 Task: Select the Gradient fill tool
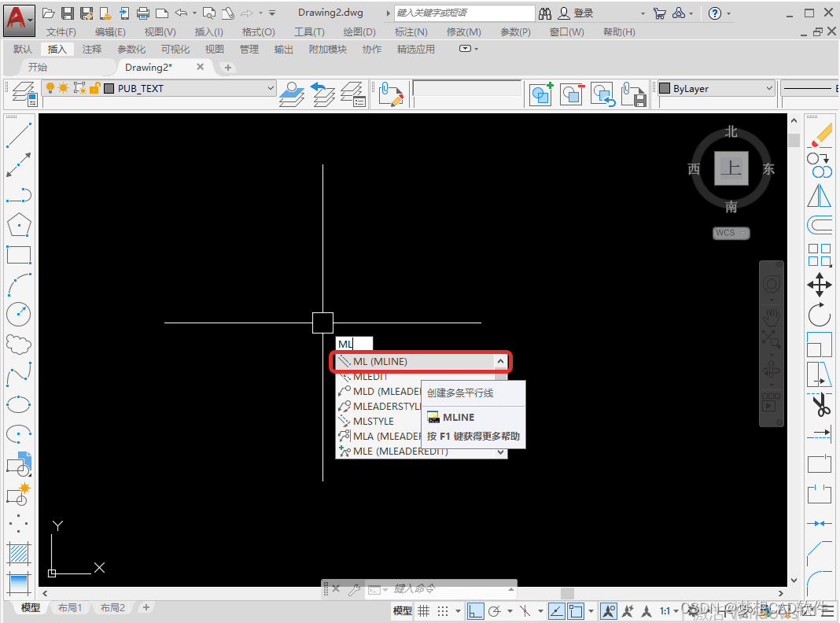point(19,584)
